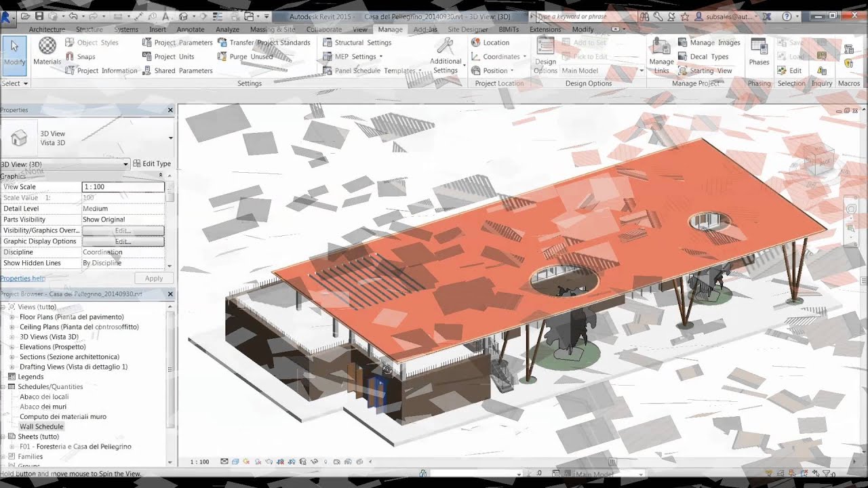Click the Apply button in Properties panel
The width and height of the screenshot is (868, 488).
[x=153, y=277]
